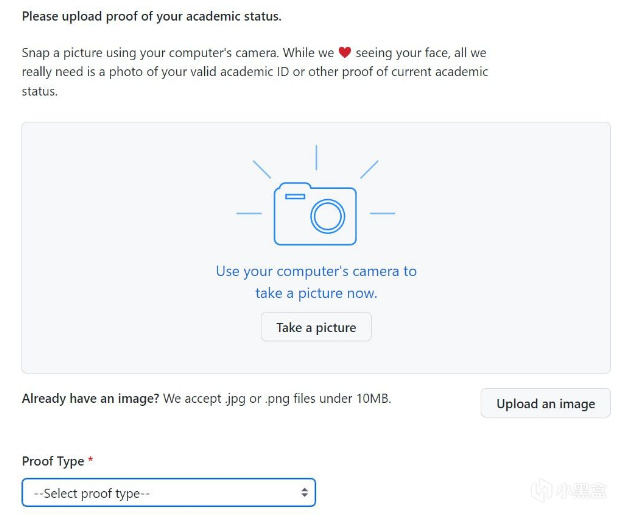The width and height of the screenshot is (625, 515).
Task: Click the "Proof Type" field label
Action: tap(53, 461)
